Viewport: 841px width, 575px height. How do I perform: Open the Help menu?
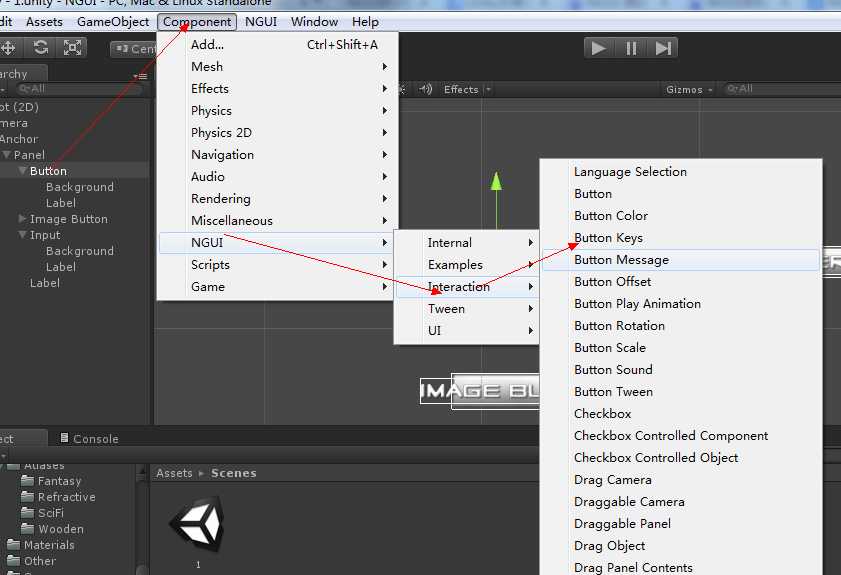(365, 22)
